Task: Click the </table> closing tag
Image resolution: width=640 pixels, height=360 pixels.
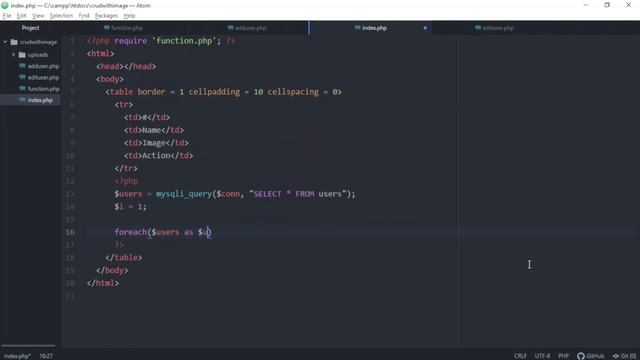Action: tap(124, 258)
